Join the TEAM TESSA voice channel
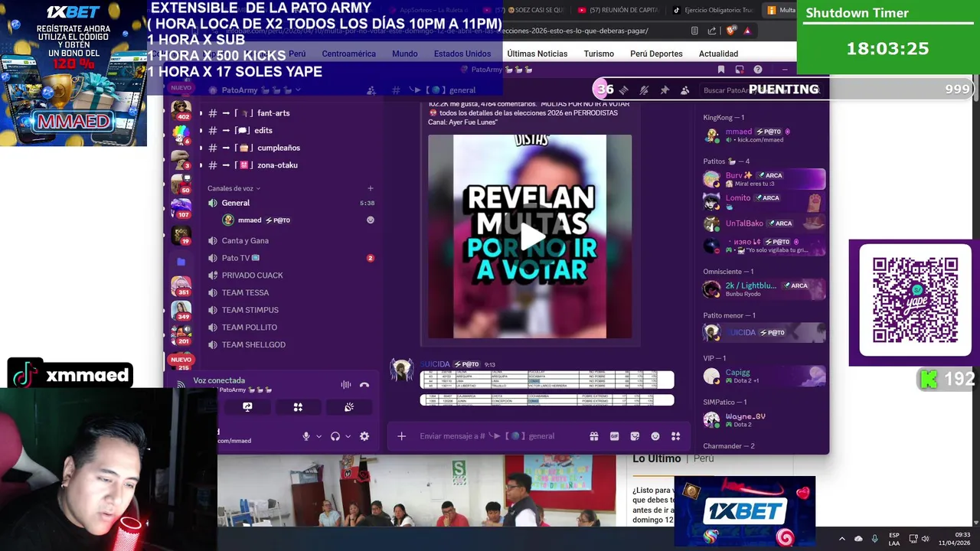The height and width of the screenshot is (551, 980). [291, 292]
